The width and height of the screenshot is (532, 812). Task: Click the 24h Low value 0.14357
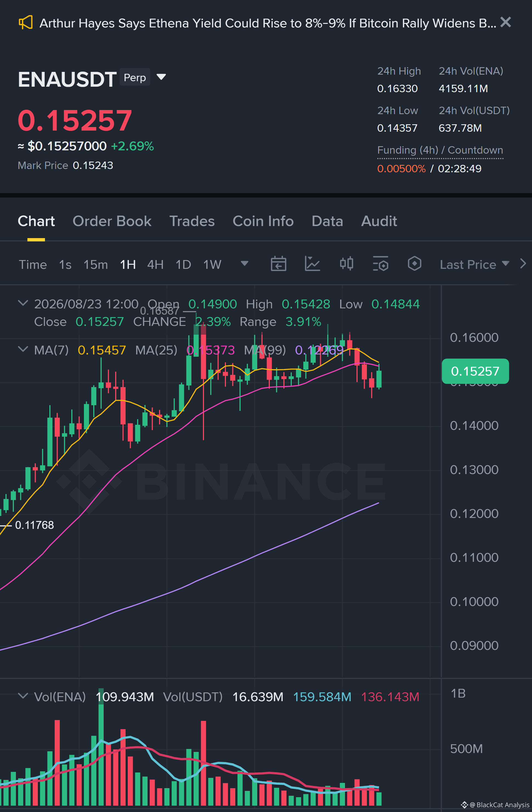(x=397, y=128)
